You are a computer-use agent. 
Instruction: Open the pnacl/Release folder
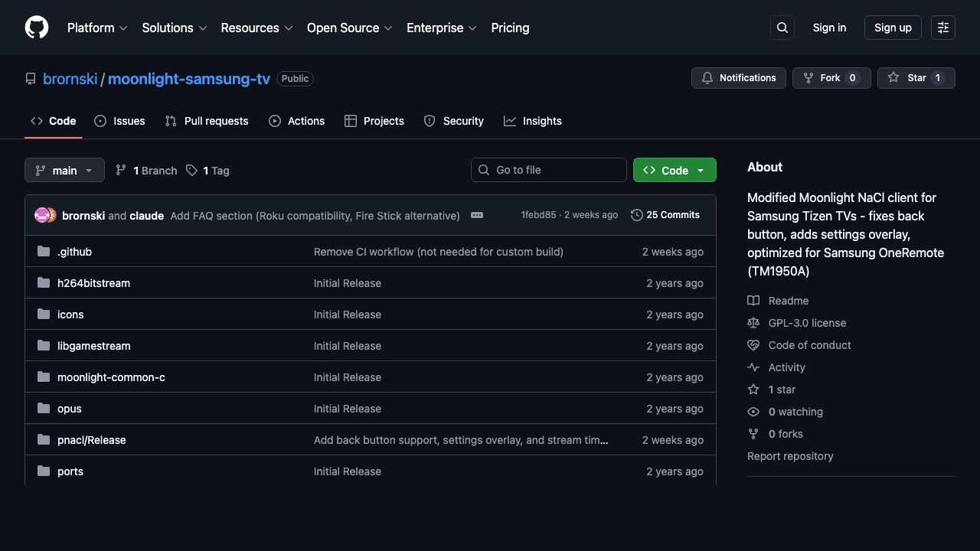click(91, 440)
